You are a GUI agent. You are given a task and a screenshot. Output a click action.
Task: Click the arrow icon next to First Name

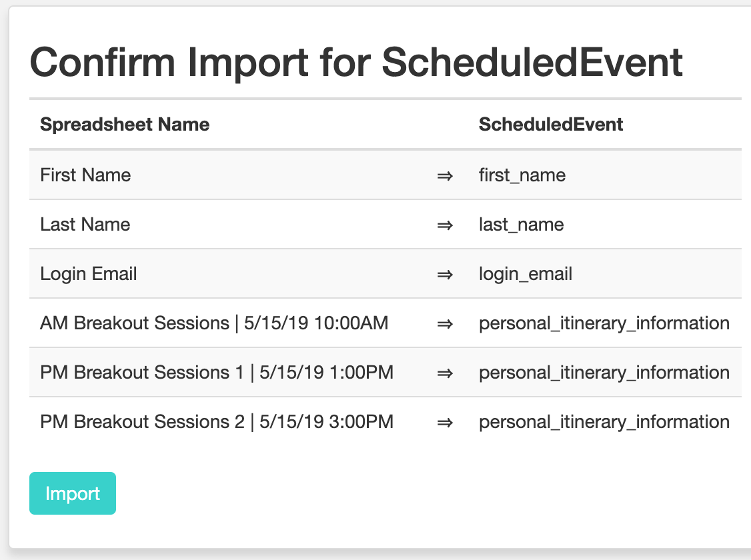coord(446,175)
